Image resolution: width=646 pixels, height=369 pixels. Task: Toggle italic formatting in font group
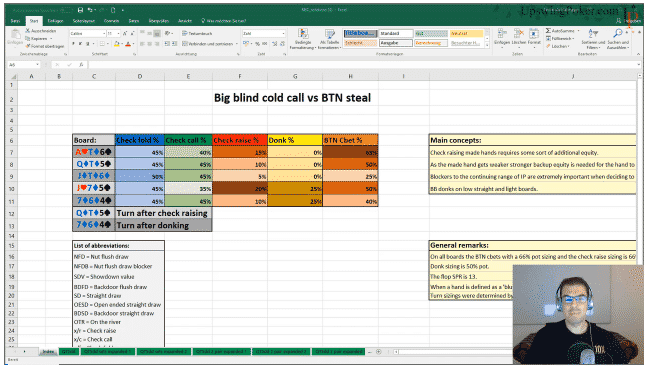click(80, 44)
